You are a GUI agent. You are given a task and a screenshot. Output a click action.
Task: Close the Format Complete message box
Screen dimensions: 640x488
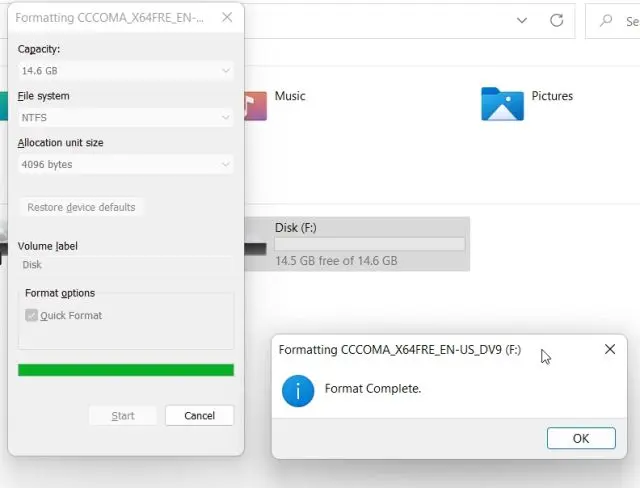pos(610,350)
